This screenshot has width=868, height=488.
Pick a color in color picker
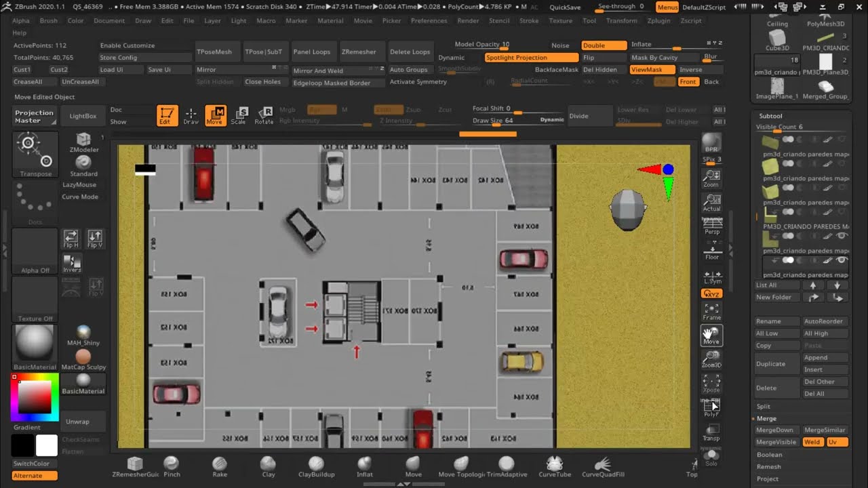click(x=34, y=397)
